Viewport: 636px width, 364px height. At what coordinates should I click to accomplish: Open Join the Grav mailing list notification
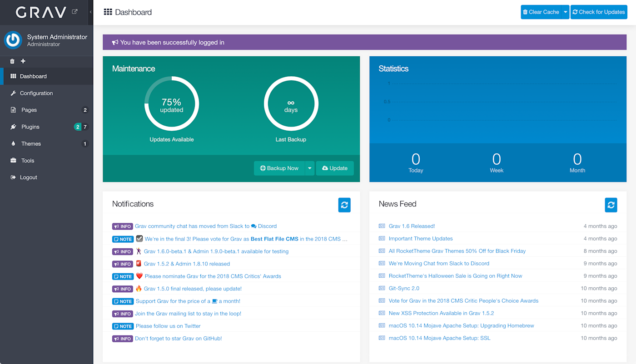coord(188,314)
